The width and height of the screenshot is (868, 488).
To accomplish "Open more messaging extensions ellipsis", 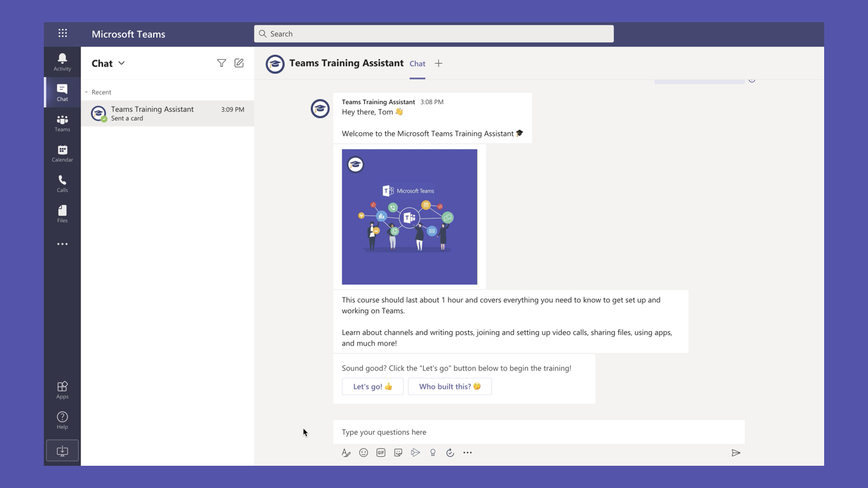I will pos(468,453).
